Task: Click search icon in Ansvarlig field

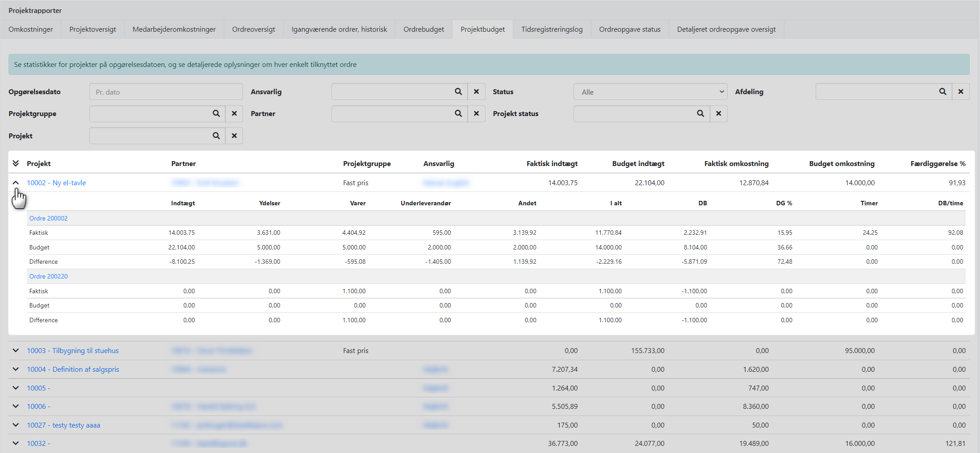Action: [458, 91]
